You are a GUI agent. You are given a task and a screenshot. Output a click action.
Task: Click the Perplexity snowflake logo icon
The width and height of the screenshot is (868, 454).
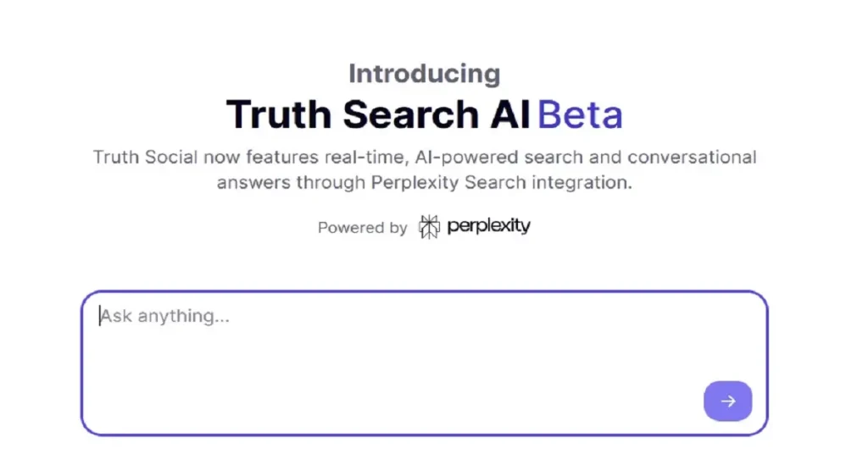(x=430, y=226)
